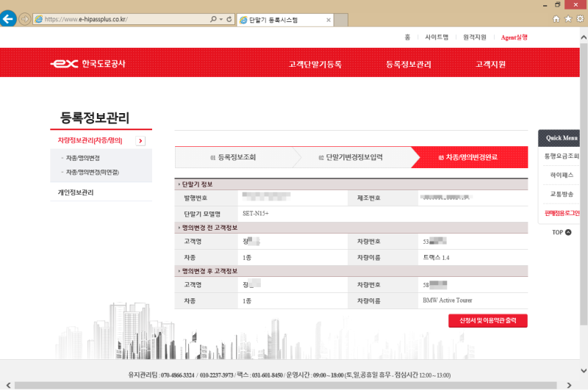Expand the 차량정보관리 arrow in sidebar
This screenshot has height=390, width=588.
click(140, 140)
